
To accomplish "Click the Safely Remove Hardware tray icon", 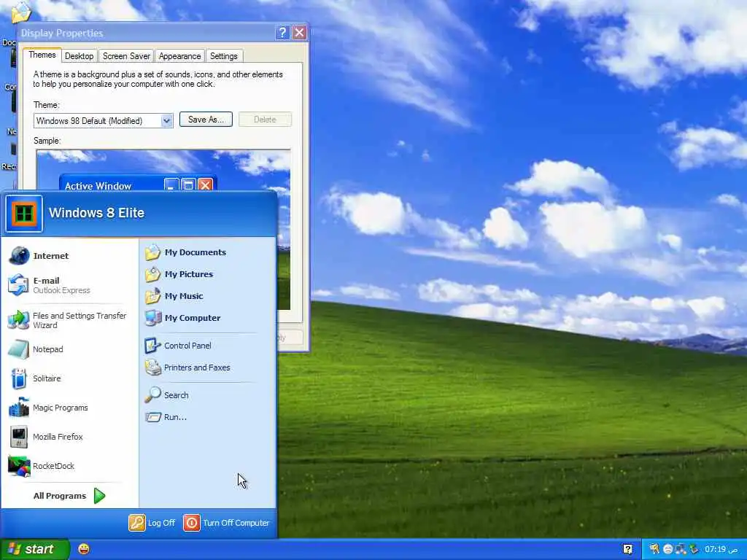I will click(x=694, y=550).
